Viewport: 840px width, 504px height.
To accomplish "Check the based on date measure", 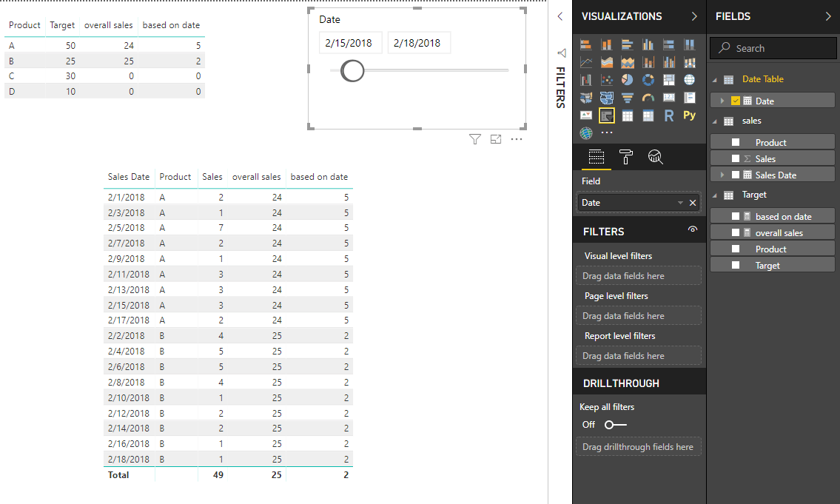I will 736,216.
